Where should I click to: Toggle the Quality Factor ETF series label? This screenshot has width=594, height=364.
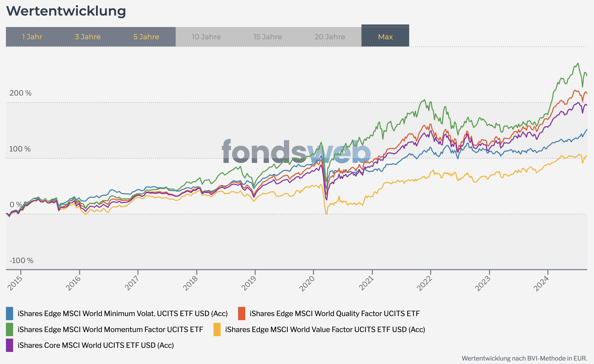click(335, 313)
